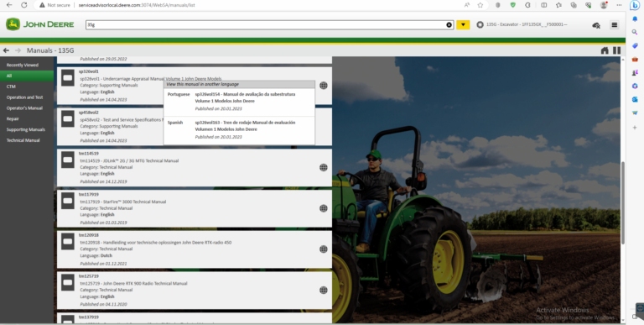Viewport: 644px width, 325px height.
Task: Open StarFire 3000 Technical Manual
Action: point(123,202)
